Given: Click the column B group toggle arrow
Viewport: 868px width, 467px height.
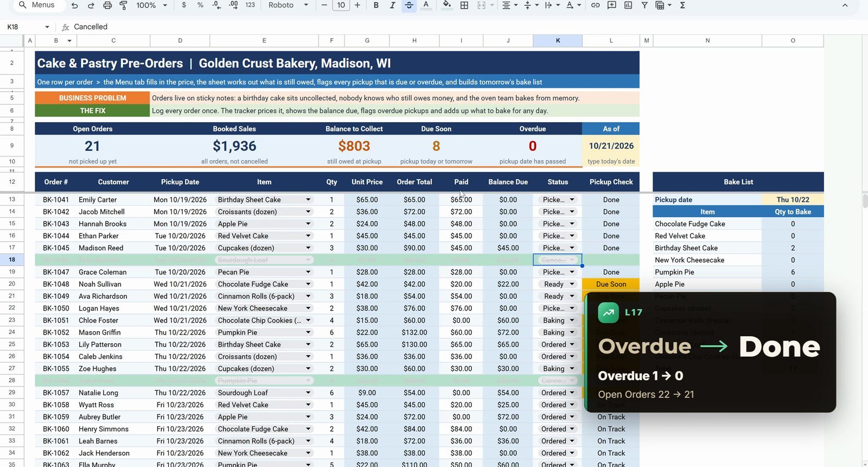Looking at the screenshot, I should pos(69,41).
